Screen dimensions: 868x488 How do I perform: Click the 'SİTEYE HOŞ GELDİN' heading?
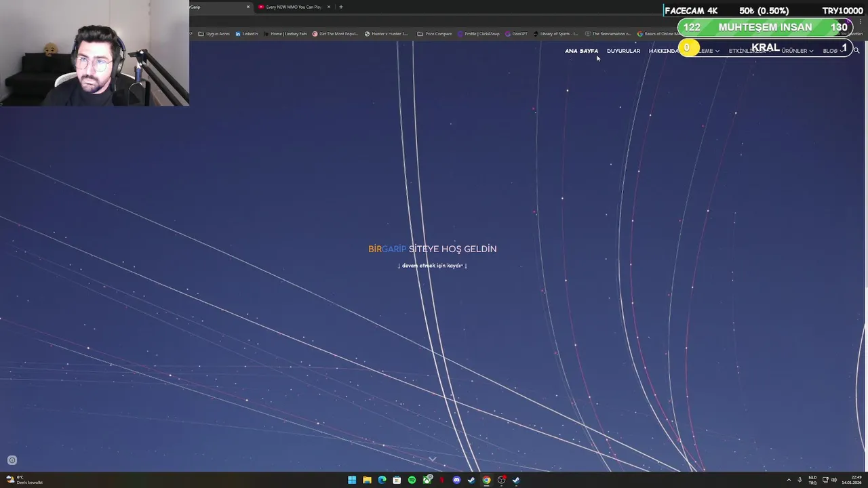pyautogui.click(x=452, y=249)
